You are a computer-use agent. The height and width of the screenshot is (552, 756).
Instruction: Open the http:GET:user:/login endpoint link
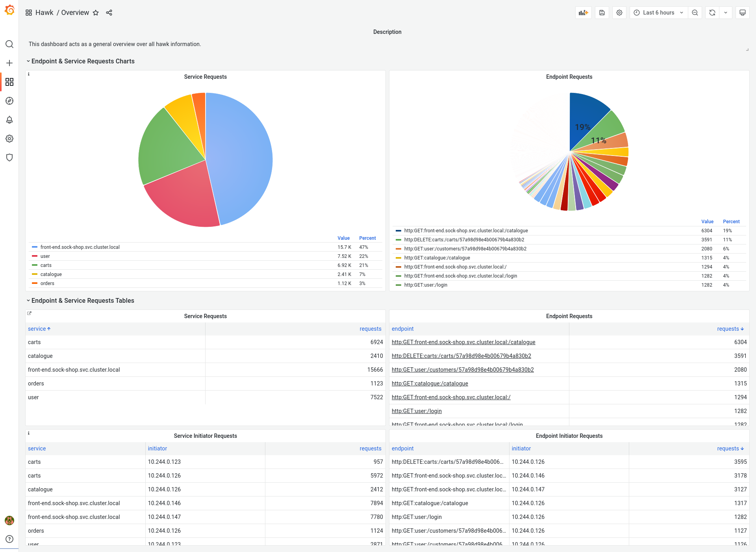pos(417,411)
